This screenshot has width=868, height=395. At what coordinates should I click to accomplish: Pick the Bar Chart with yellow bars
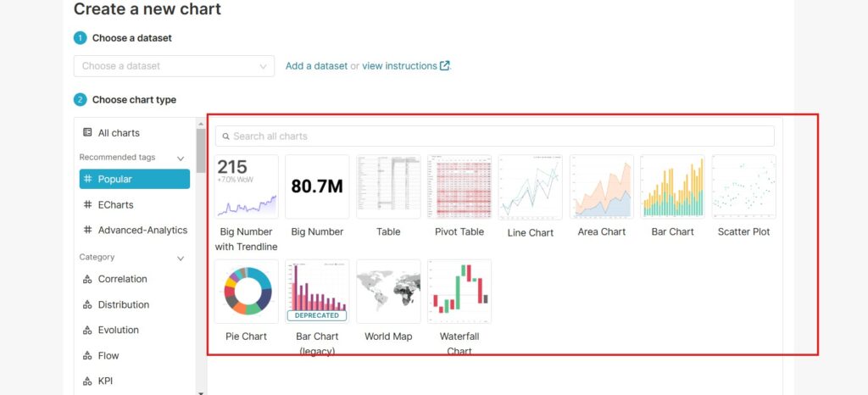(x=672, y=186)
